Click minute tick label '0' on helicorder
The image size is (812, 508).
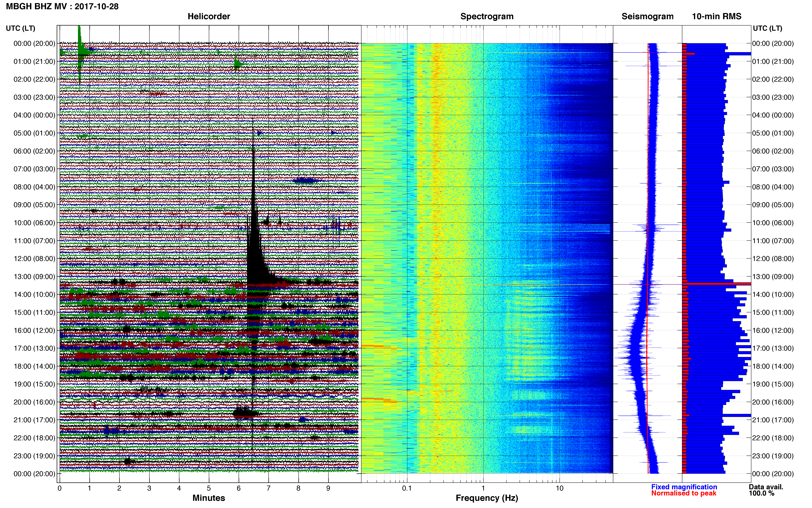click(59, 488)
